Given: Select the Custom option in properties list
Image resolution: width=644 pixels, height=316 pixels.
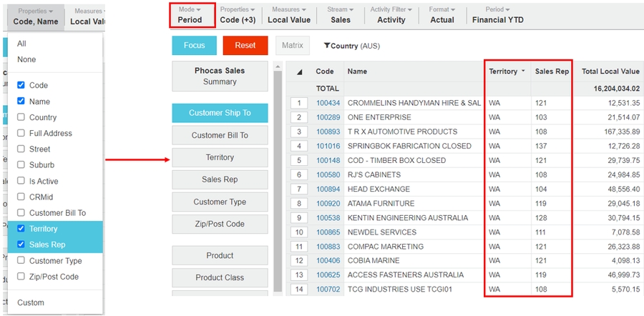Looking at the screenshot, I should click(x=31, y=302).
